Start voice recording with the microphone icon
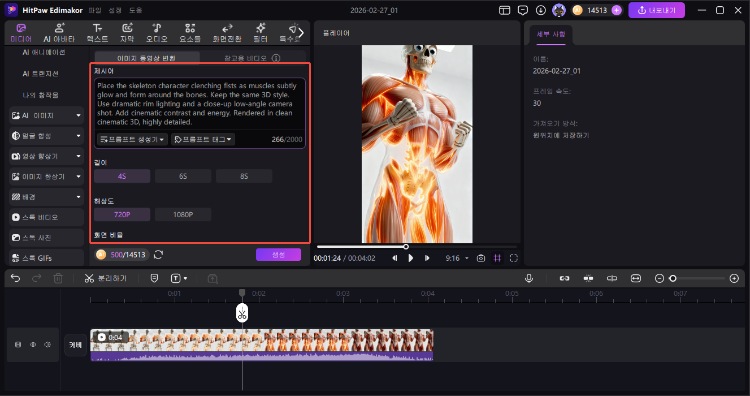The width and height of the screenshot is (750, 396). [x=529, y=278]
